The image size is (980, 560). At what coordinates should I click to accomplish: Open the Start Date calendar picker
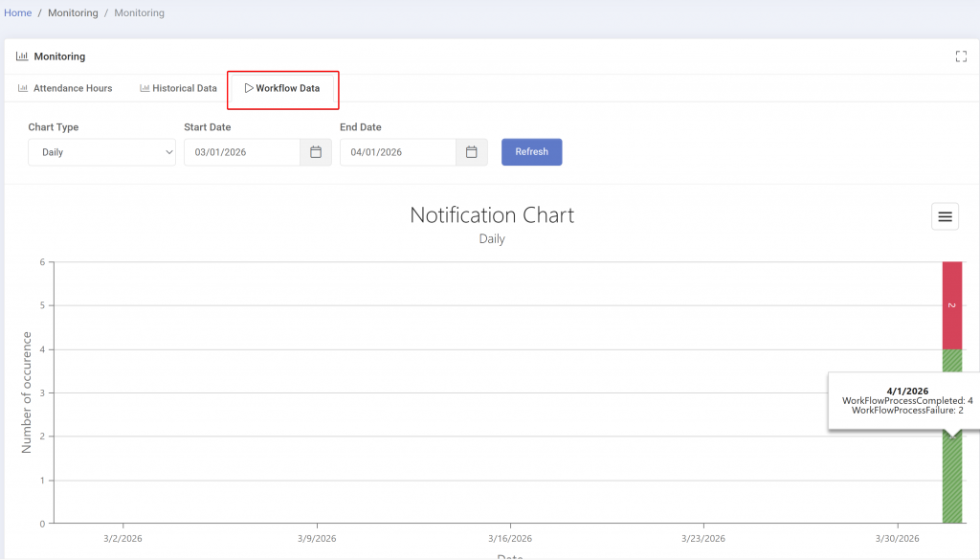pyautogui.click(x=315, y=152)
